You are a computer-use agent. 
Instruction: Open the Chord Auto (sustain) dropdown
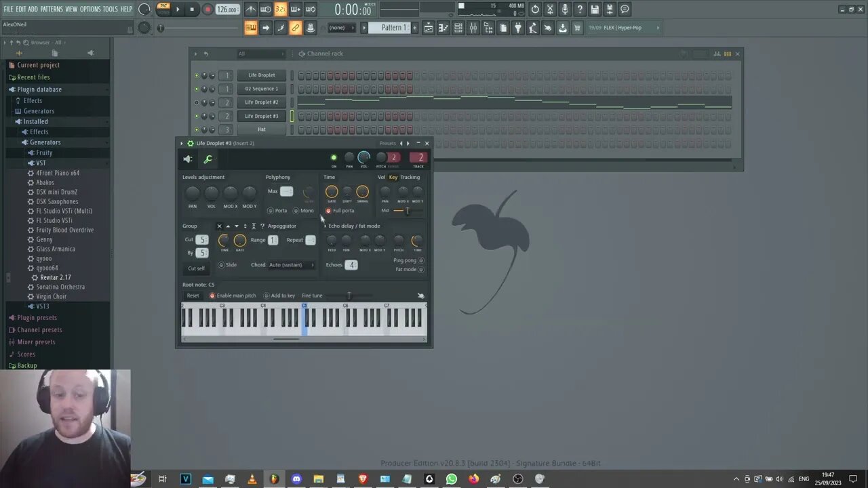[x=292, y=265]
